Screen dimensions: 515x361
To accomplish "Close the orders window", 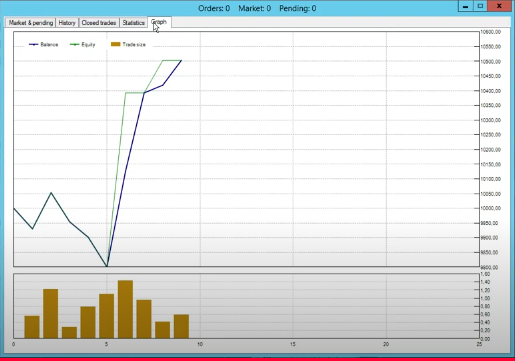I will point(499,6).
